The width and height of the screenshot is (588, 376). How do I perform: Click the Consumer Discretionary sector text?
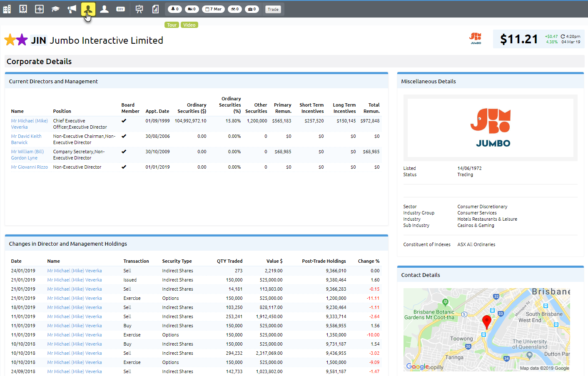click(482, 207)
